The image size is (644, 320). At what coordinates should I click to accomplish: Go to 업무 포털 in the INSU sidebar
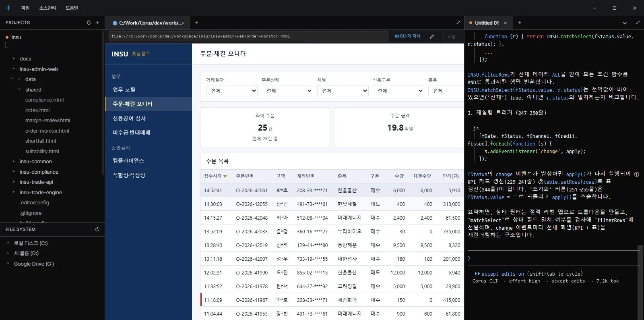149,89
